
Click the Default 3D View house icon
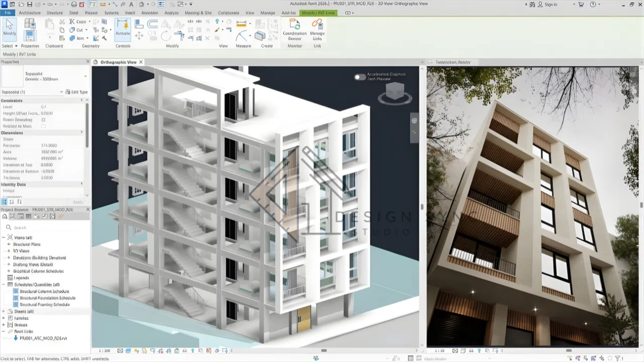tap(142, 5)
